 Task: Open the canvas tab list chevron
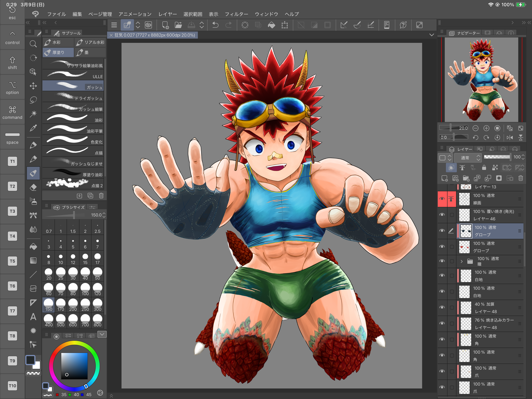pyautogui.click(x=432, y=35)
